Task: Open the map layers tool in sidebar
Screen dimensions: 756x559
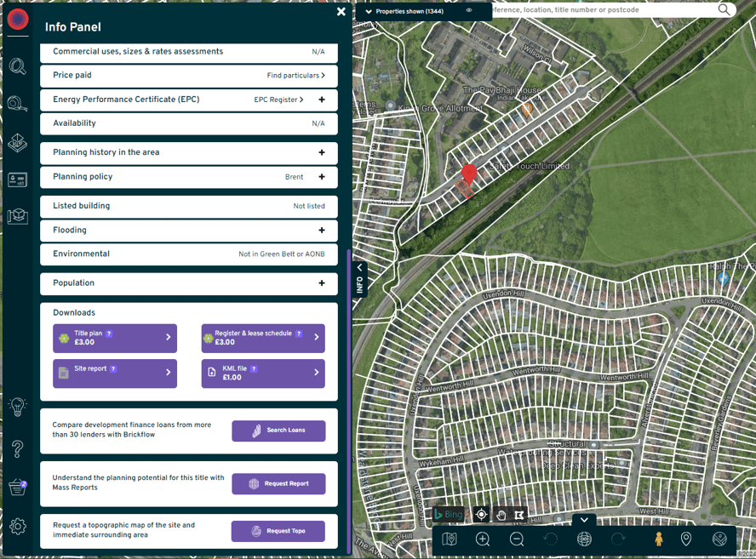Action: click(x=17, y=143)
